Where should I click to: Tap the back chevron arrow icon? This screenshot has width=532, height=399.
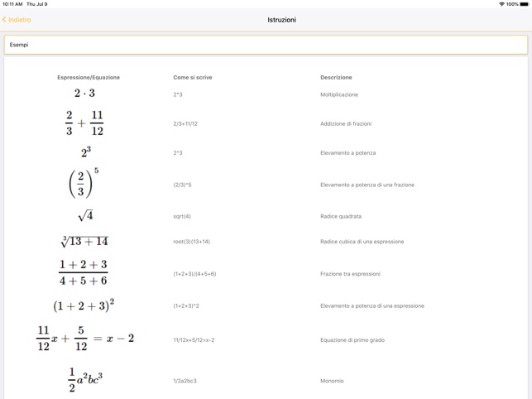pos(4,20)
